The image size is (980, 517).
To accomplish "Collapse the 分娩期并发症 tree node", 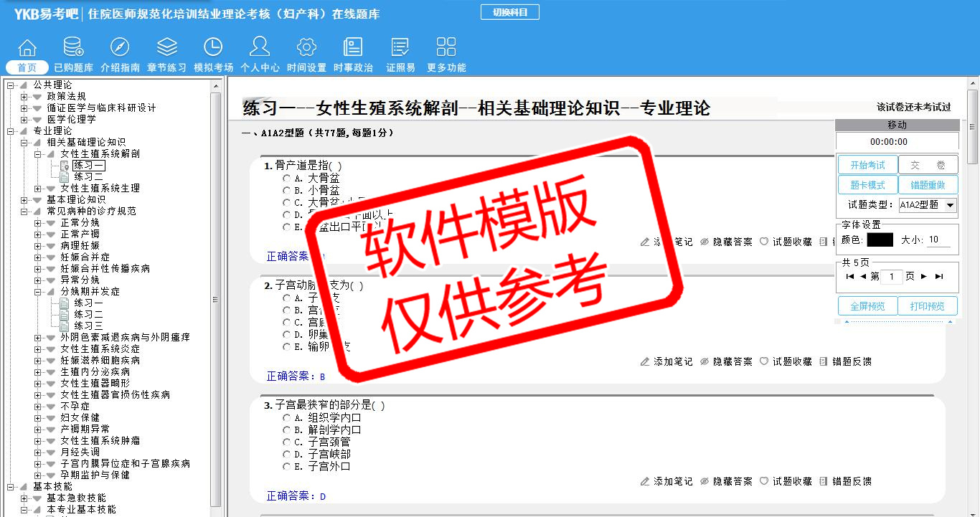I will 38,292.
